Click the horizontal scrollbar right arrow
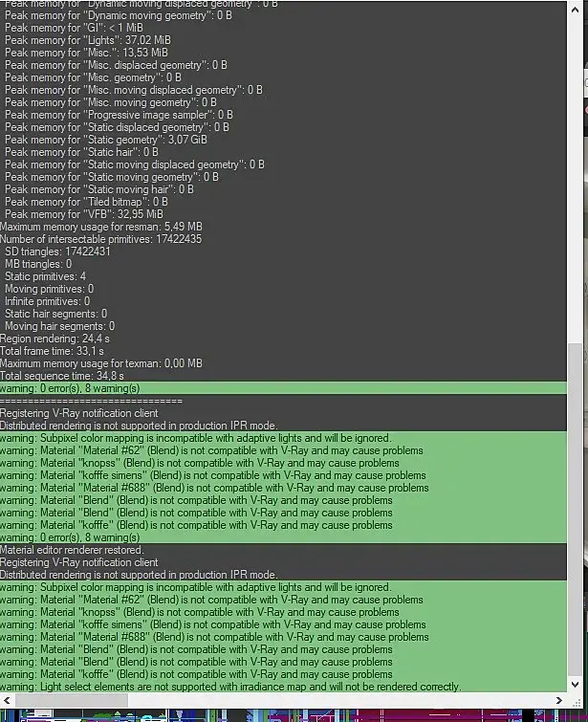 click(x=559, y=700)
